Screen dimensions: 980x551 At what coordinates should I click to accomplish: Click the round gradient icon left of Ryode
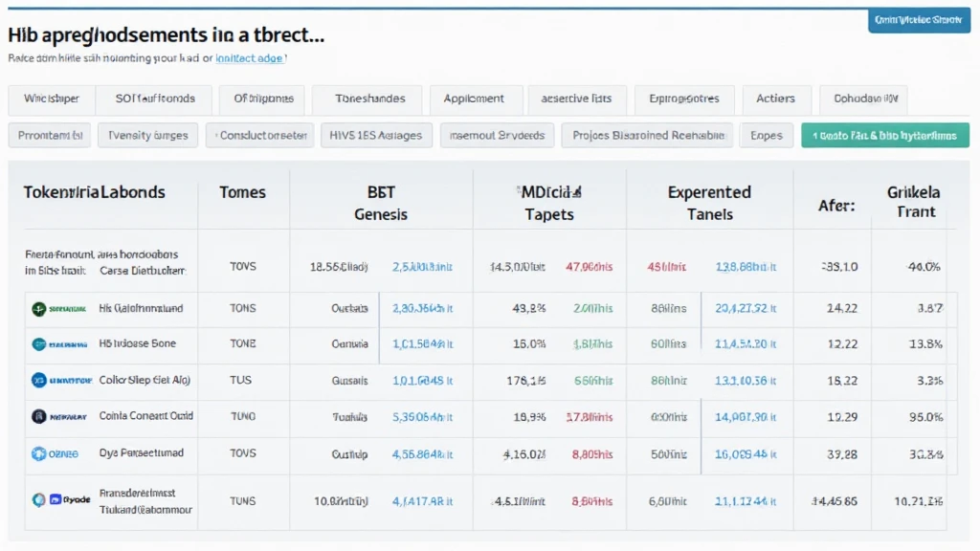point(38,499)
